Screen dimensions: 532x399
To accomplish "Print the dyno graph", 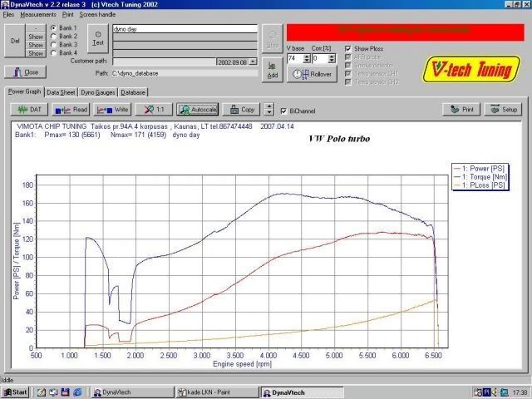I will [x=461, y=109].
